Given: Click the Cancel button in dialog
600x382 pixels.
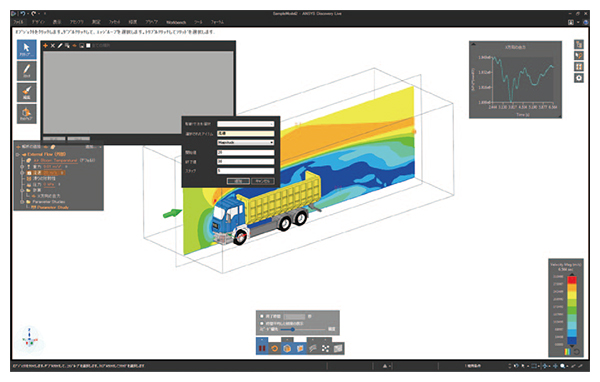Looking at the screenshot, I should click(x=263, y=181).
